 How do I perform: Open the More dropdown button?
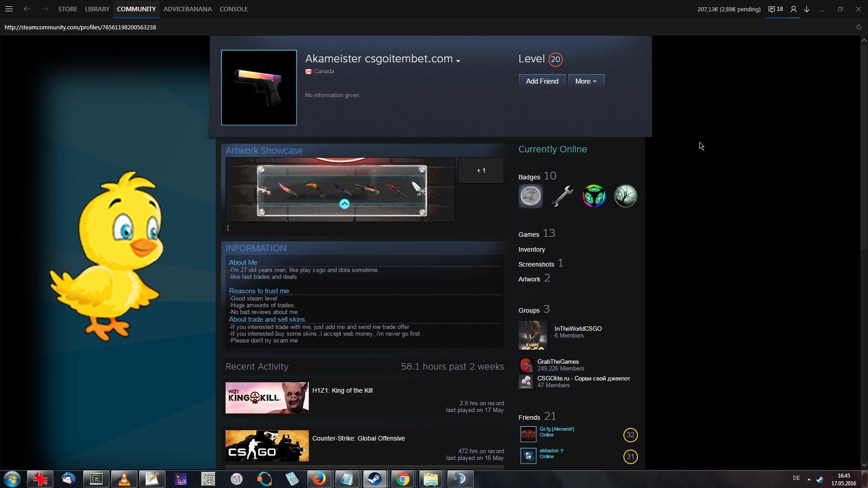coord(586,81)
